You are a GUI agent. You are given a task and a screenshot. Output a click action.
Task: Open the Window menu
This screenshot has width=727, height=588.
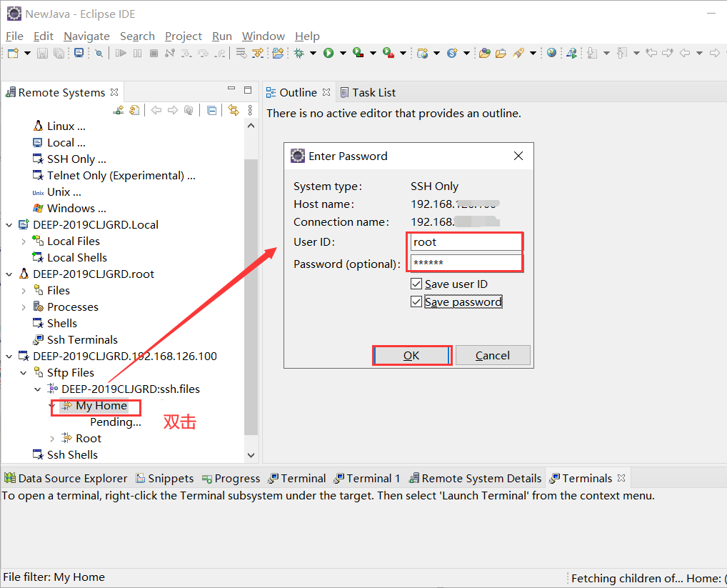point(264,36)
